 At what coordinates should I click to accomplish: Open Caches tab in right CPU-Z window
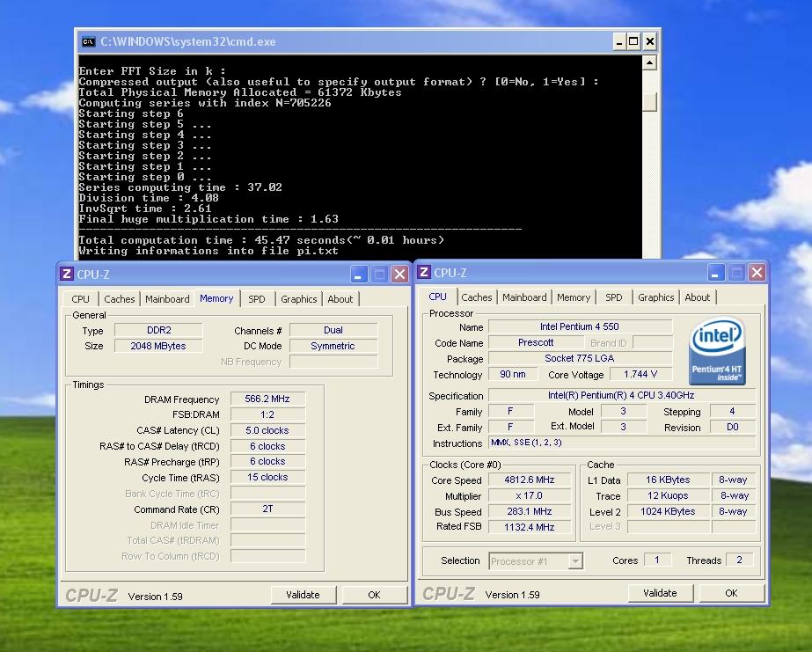(x=477, y=297)
